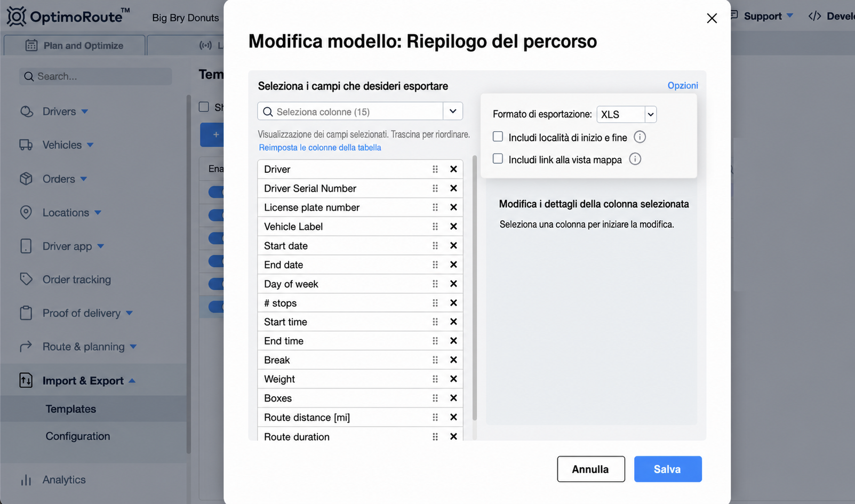The height and width of the screenshot is (504, 855).
Task: Remove the Weight column
Action: [x=453, y=379]
